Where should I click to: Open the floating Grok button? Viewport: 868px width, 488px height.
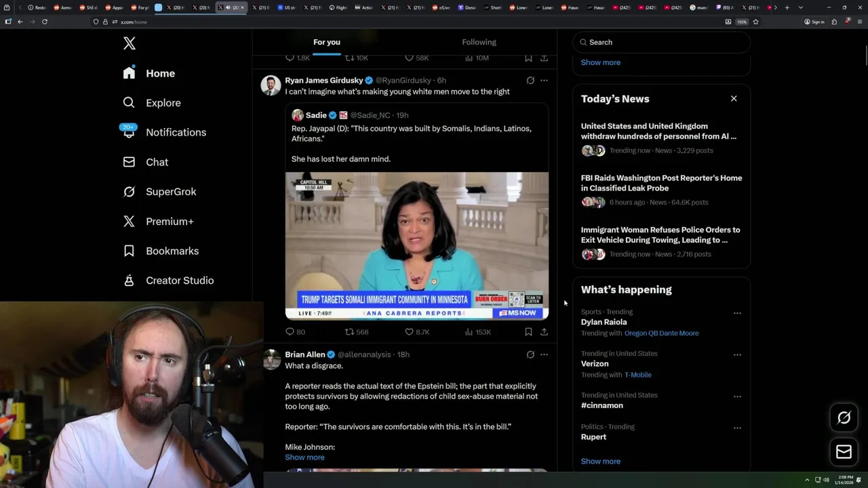point(844,418)
